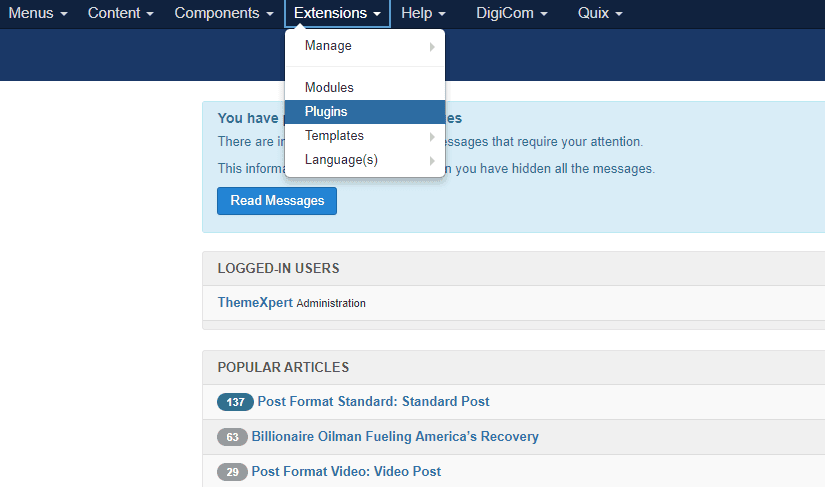Select Modules from the Extensions menu

pos(329,88)
